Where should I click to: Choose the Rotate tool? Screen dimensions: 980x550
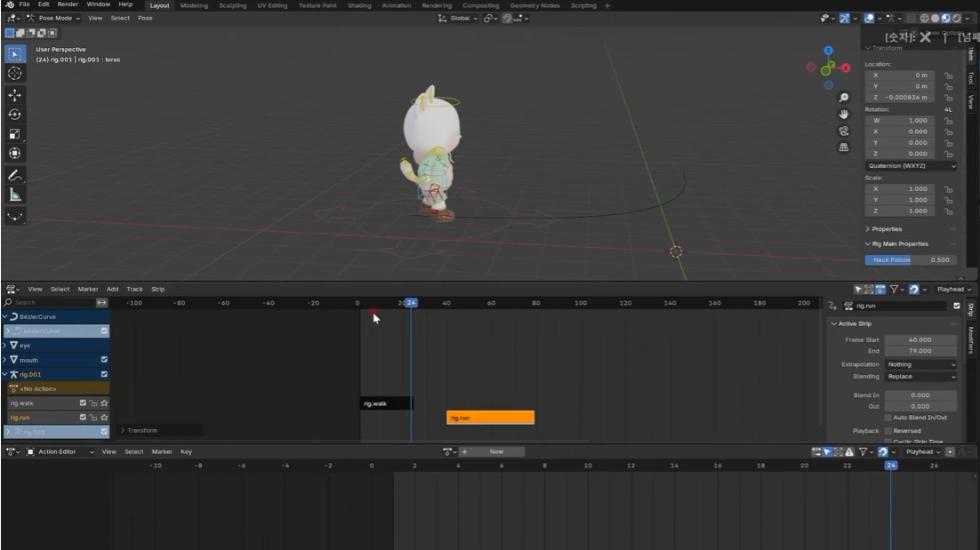click(x=15, y=115)
